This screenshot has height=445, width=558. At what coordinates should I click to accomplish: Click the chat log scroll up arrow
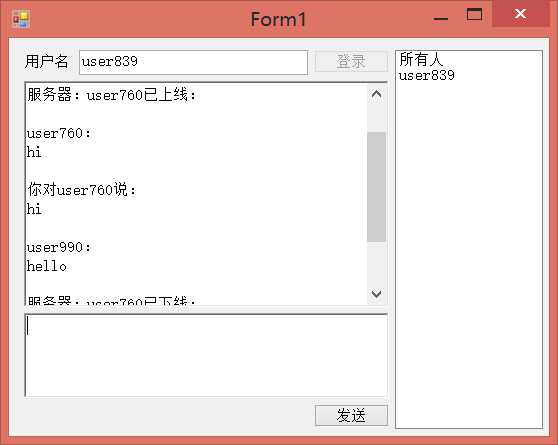click(x=376, y=95)
